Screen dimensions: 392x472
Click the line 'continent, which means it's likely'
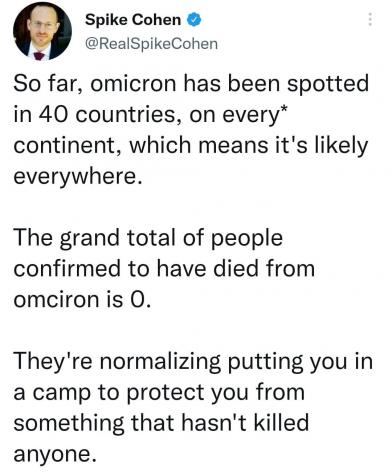(x=191, y=146)
